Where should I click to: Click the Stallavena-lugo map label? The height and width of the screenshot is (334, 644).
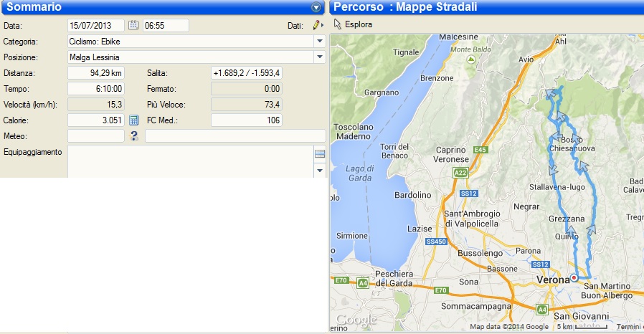point(557,187)
